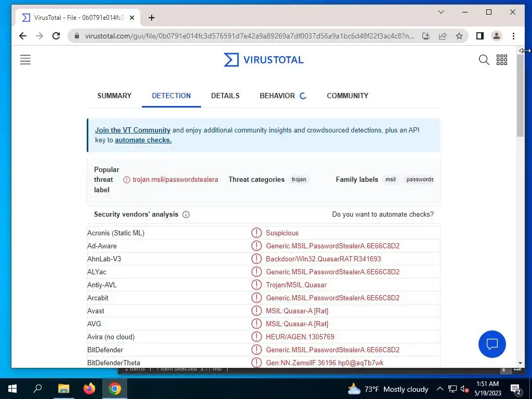Click the muted volume tray icon
The image size is (532, 399).
coord(465,389)
